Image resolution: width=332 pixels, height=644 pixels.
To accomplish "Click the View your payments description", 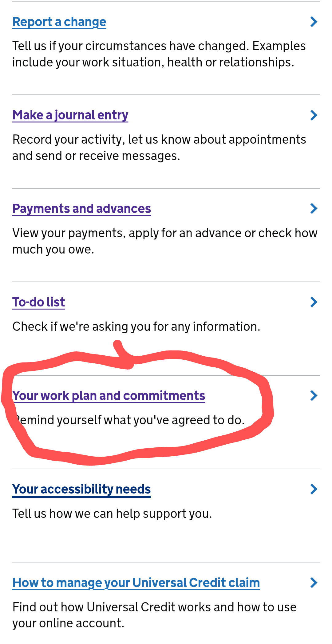I will tap(165, 241).
